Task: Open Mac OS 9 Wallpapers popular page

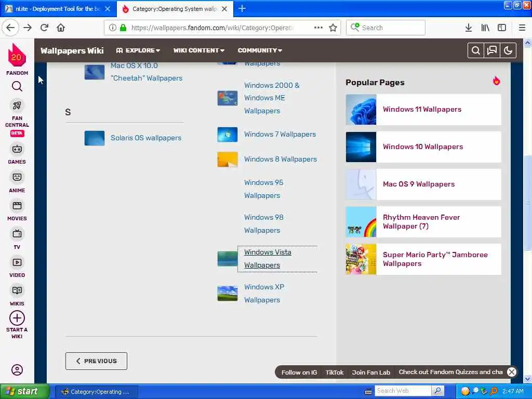Action: pyautogui.click(x=423, y=184)
